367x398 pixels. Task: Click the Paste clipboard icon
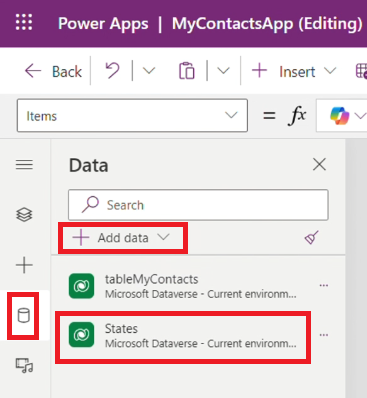[x=187, y=71]
